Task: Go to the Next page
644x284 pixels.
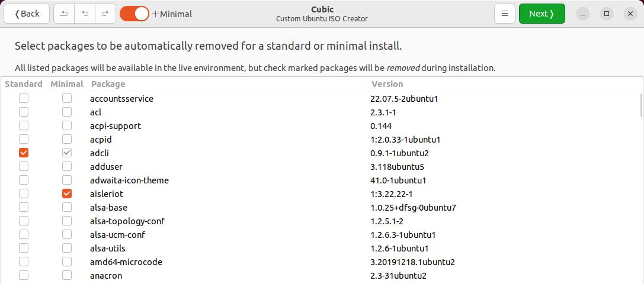Action: (x=542, y=14)
